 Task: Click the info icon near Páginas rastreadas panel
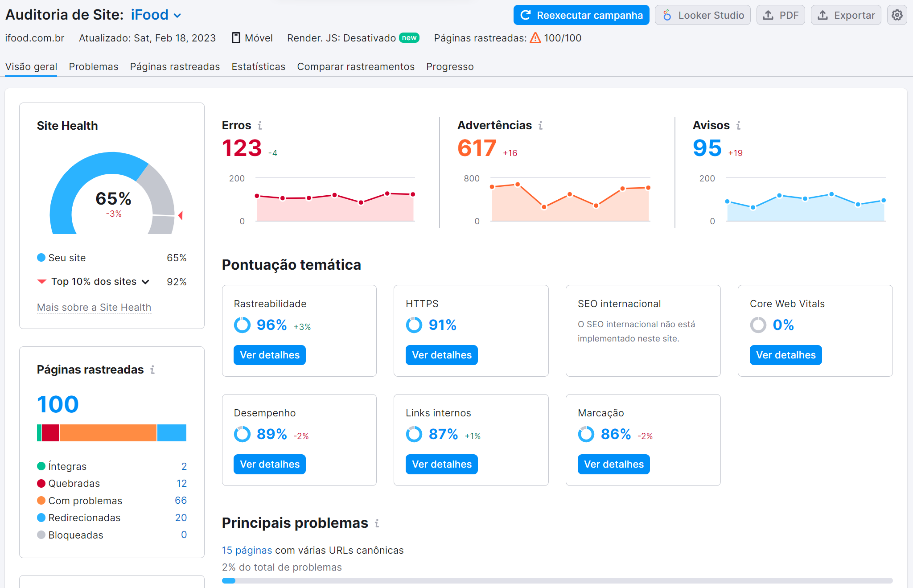pyautogui.click(x=153, y=370)
